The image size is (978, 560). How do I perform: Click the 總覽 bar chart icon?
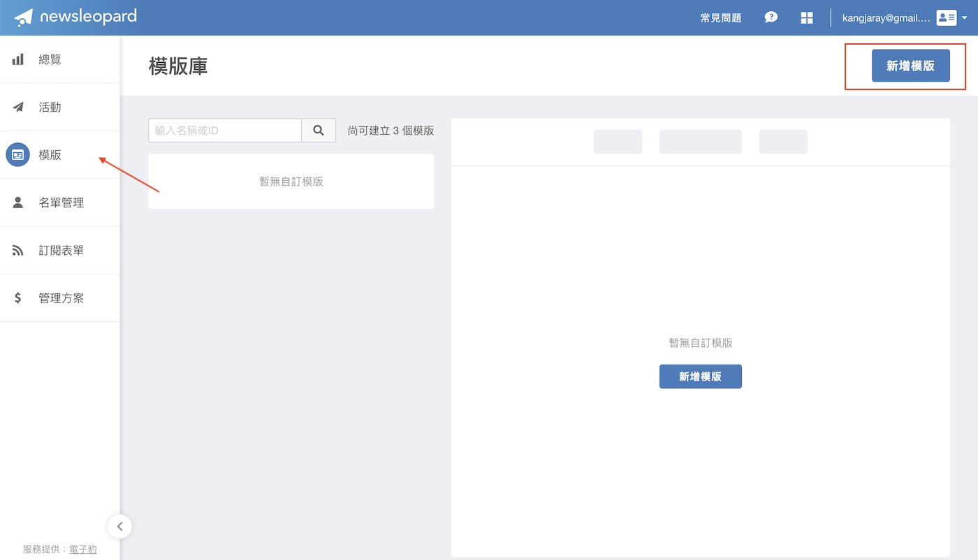point(18,59)
